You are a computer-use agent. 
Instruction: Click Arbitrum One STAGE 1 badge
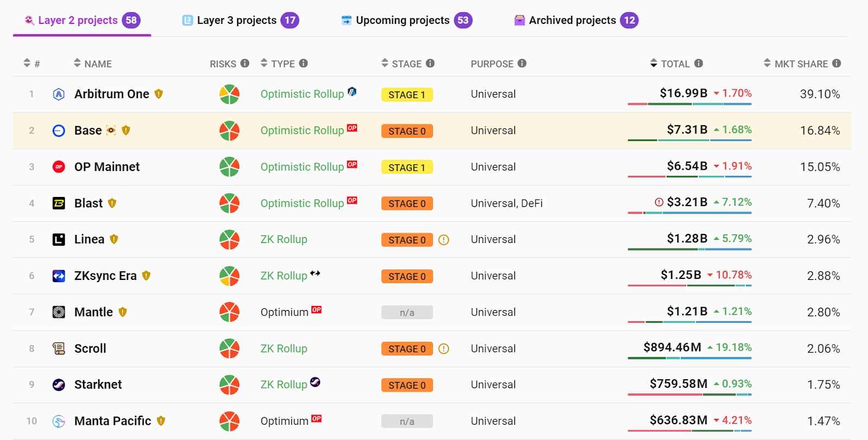coord(407,94)
